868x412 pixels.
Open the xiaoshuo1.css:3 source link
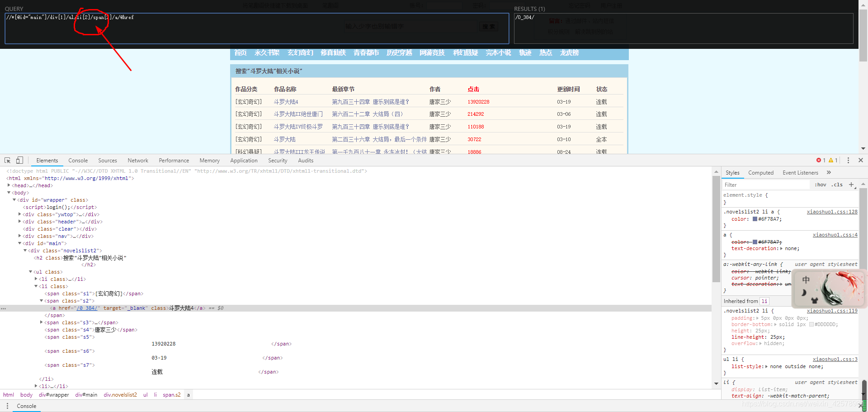click(835, 359)
